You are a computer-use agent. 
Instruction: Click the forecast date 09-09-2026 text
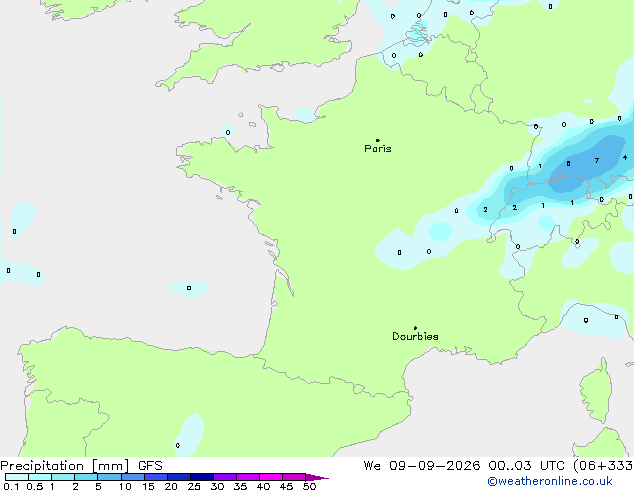tap(434, 466)
